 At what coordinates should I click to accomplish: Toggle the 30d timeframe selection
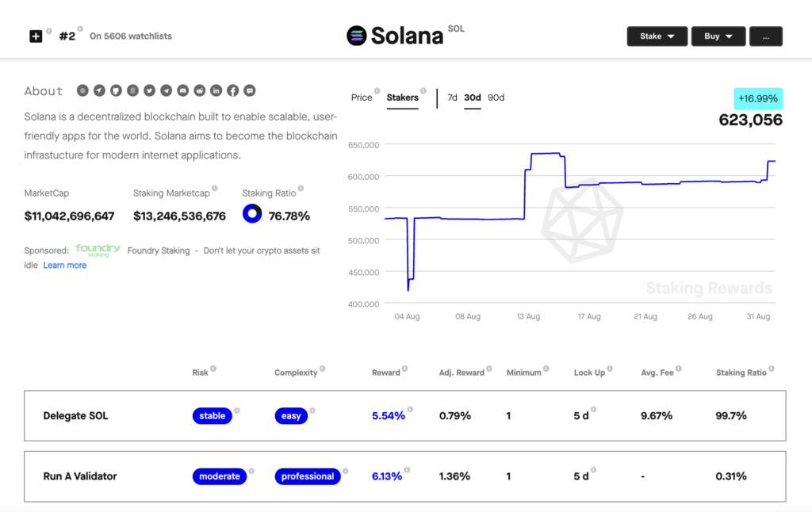472,97
